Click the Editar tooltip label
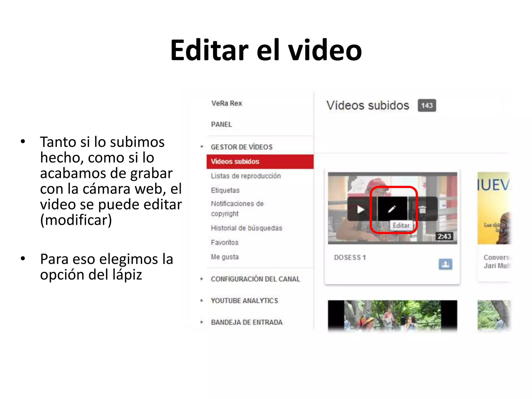The image size is (532, 399). coord(401,225)
